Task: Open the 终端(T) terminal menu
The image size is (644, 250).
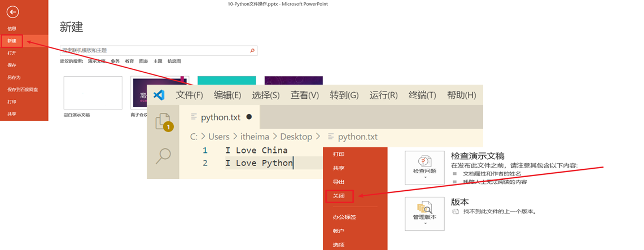Action: [x=422, y=95]
